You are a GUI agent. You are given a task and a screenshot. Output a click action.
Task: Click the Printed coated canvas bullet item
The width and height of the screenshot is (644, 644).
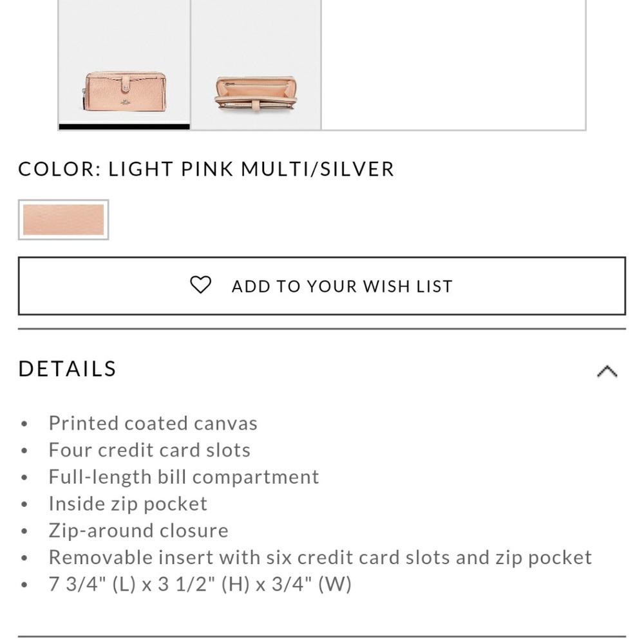(x=153, y=422)
